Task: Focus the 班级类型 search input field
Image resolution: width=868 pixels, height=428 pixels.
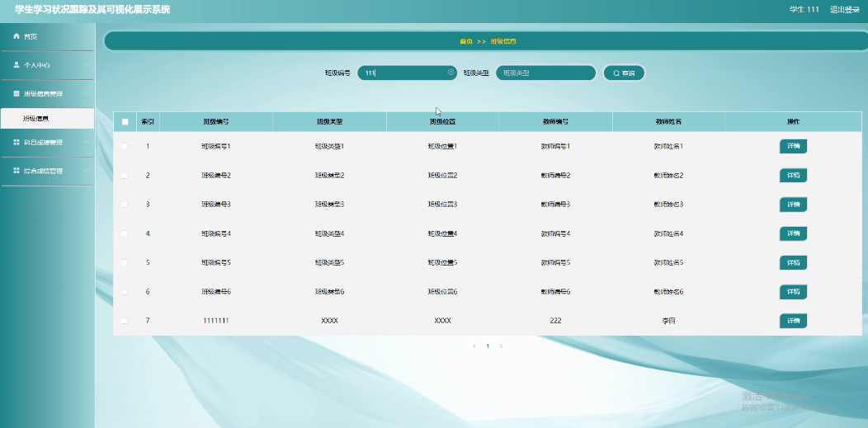Action: click(545, 73)
